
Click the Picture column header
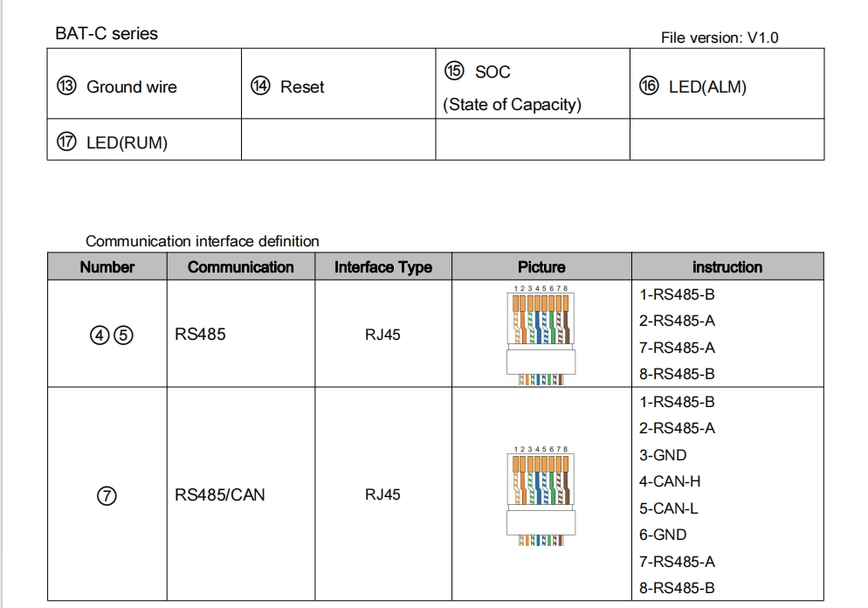pos(541,267)
